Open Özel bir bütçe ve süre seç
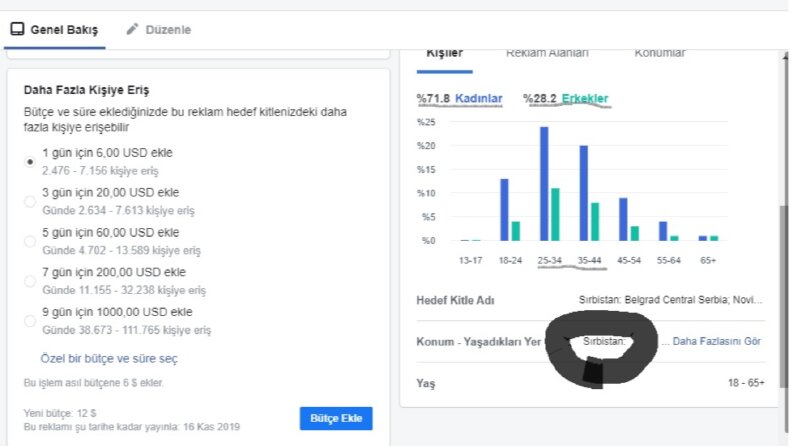Viewport: 793px width, 446px height. click(x=109, y=359)
